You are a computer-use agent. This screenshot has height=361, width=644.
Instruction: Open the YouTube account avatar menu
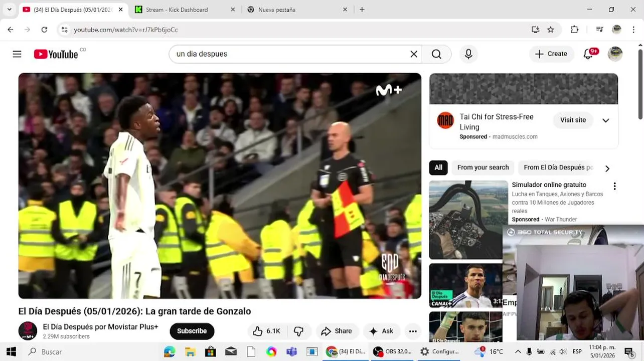[x=615, y=54]
